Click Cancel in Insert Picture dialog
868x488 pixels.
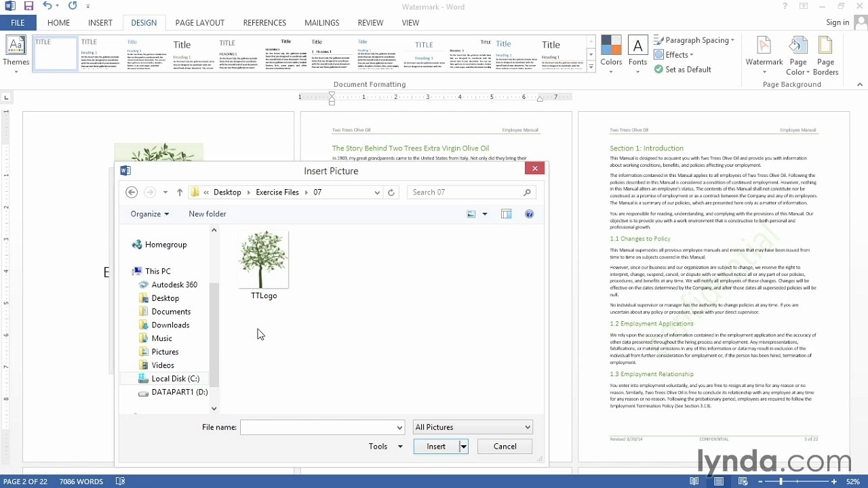click(x=505, y=447)
